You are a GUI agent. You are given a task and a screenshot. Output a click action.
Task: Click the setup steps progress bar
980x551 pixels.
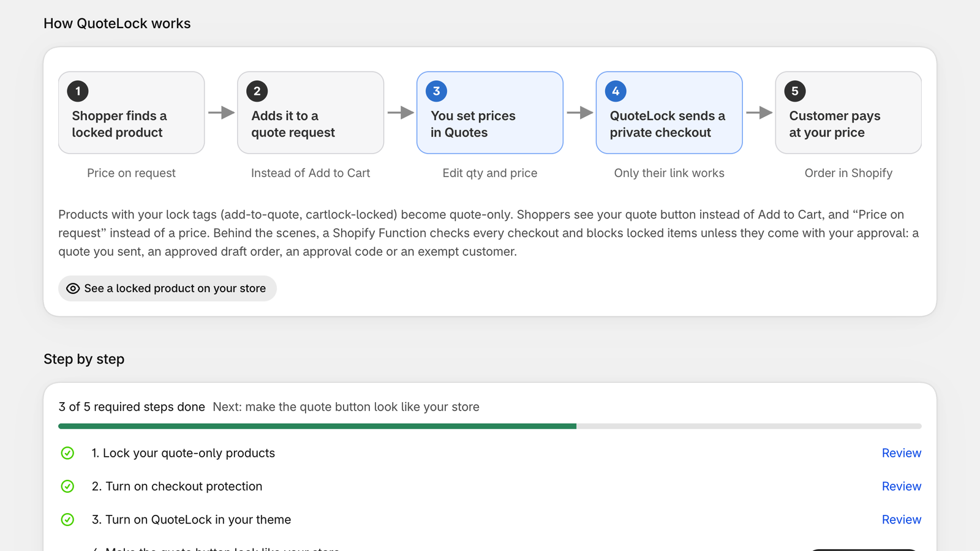[490, 426]
